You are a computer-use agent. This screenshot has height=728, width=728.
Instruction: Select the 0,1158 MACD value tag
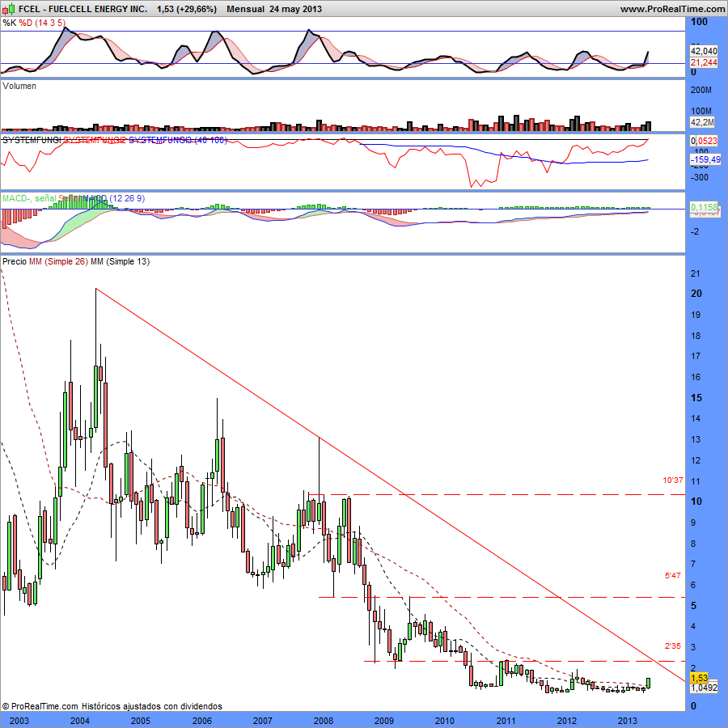704,207
